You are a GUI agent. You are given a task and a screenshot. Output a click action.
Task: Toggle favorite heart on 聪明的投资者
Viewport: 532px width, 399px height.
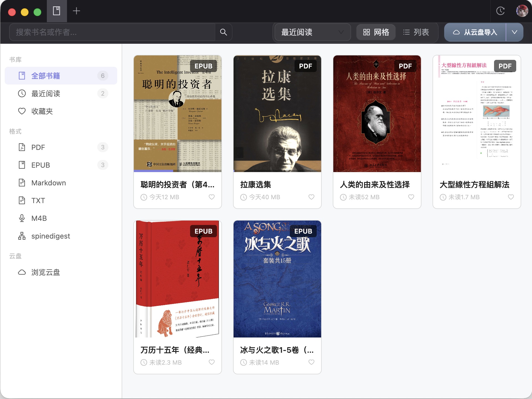click(x=211, y=197)
